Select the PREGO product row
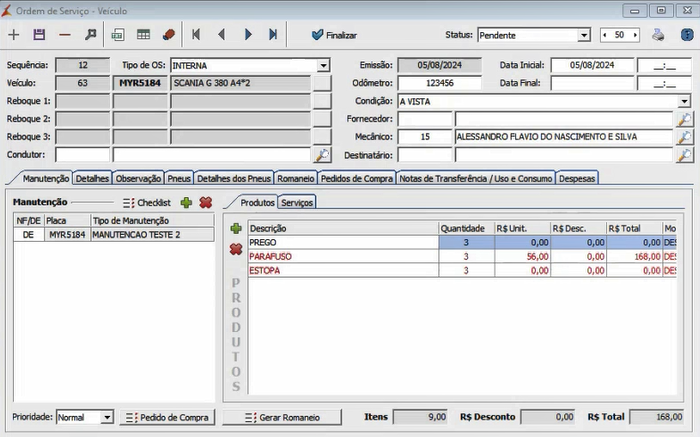The width and height of the screenshot is (700, 437). [462, 242]
